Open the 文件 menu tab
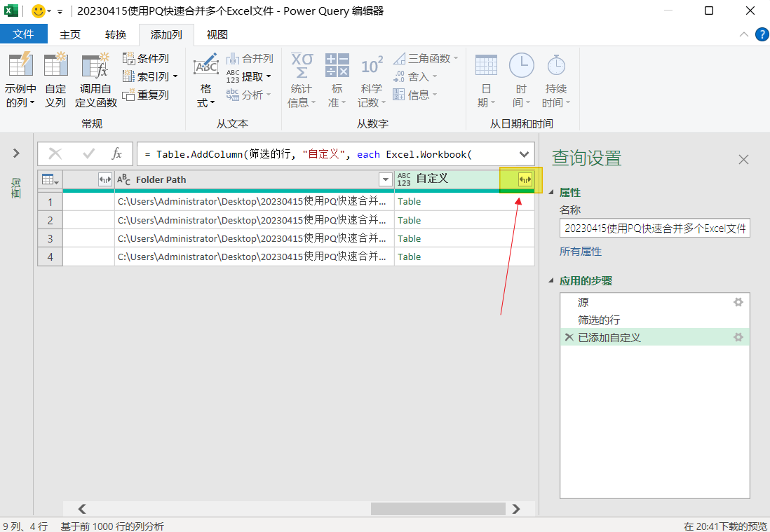 tap(24, 34)
